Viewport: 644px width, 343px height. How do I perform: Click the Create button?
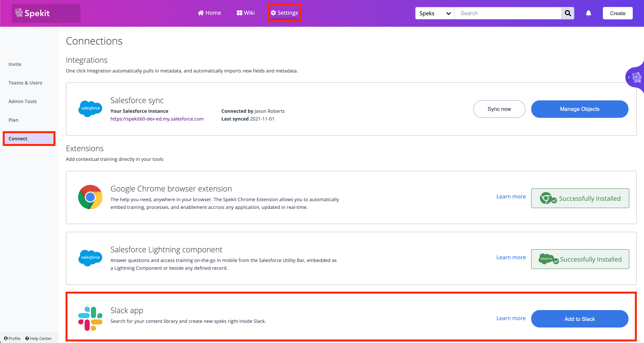[617, 13]
